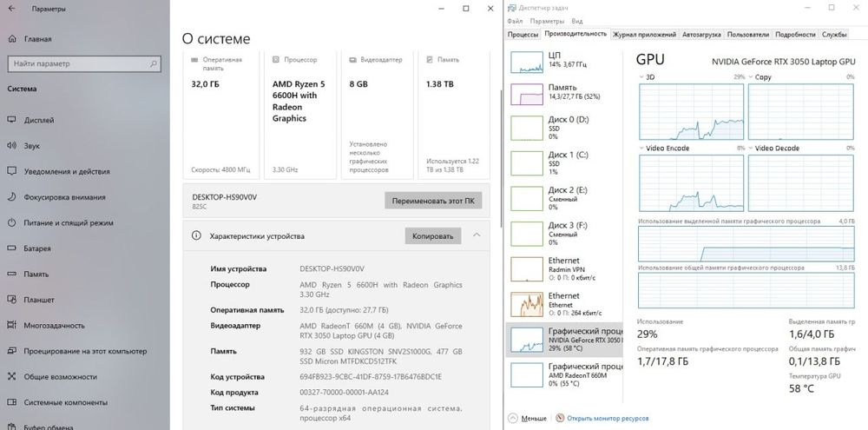Click the back arrow in Settings window
Screen dimensions: 868x430
click(12, 9)
